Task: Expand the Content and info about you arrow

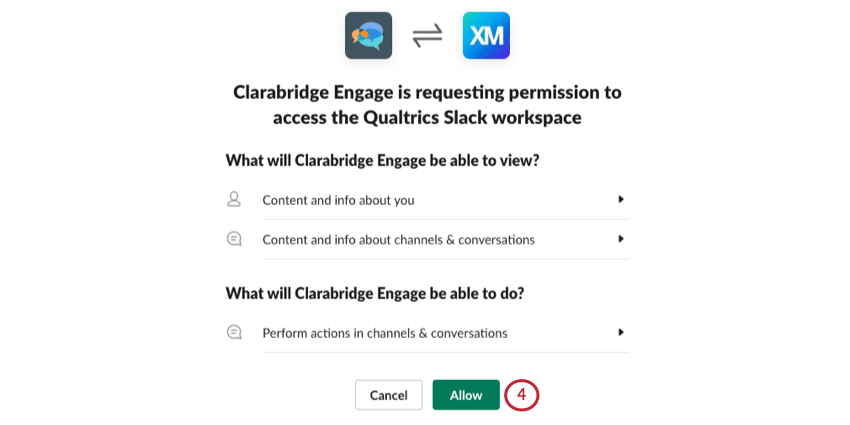Action: pyautogui.click(x=621, y=199)
